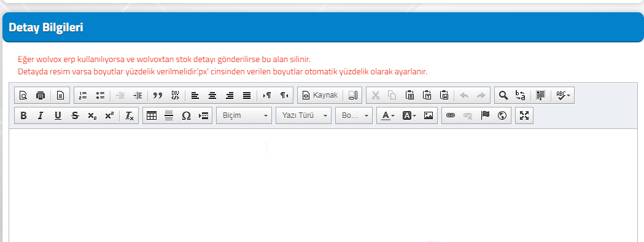
Task: Click the Kaynak source button
Action: (x=320, y=95)
